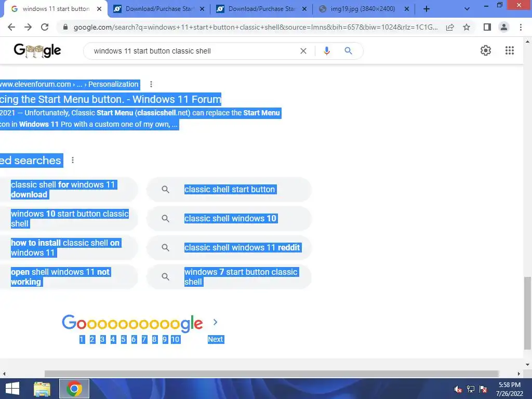This screenshot has height=399, width=532.
Task: Reload the current page
Action: tap(45, 27)
